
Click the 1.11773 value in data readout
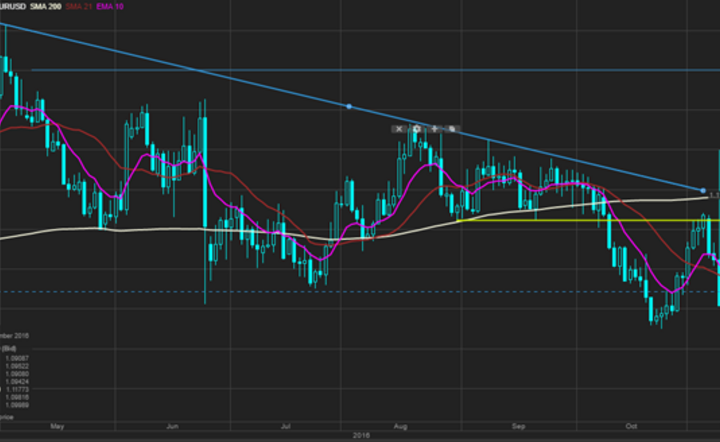17,390
